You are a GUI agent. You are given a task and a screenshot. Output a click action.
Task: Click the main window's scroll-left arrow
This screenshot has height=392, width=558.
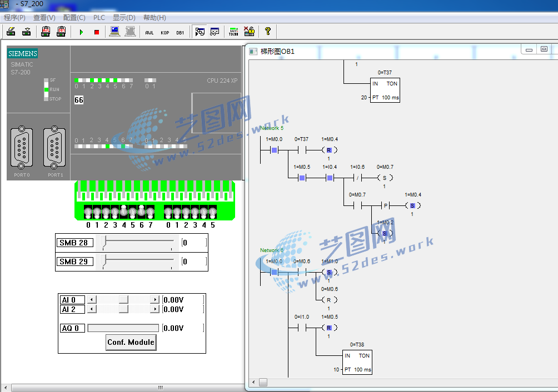click(6, 387)
